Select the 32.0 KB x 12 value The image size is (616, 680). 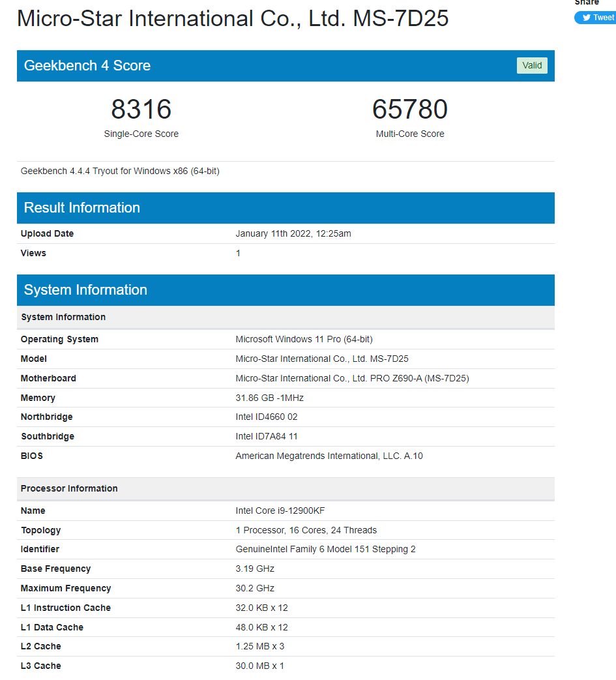(x=262, y=608)
